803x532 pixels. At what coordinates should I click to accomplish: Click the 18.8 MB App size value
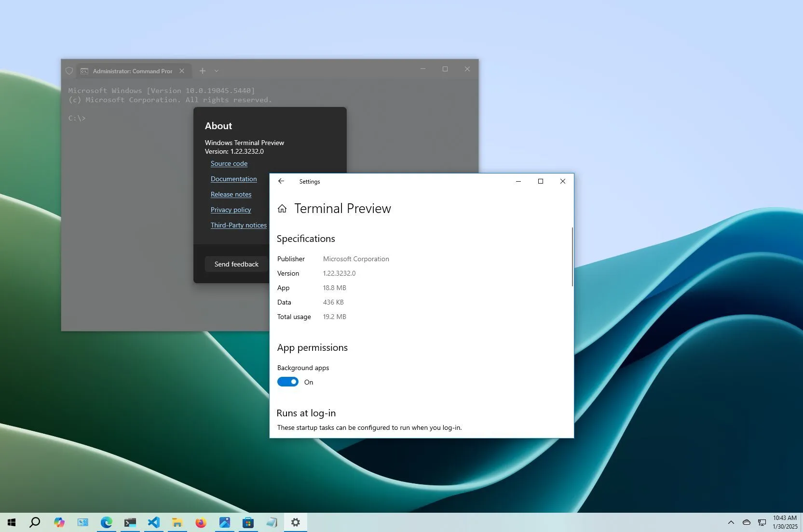pyautogui.click(x=335, y=288)
